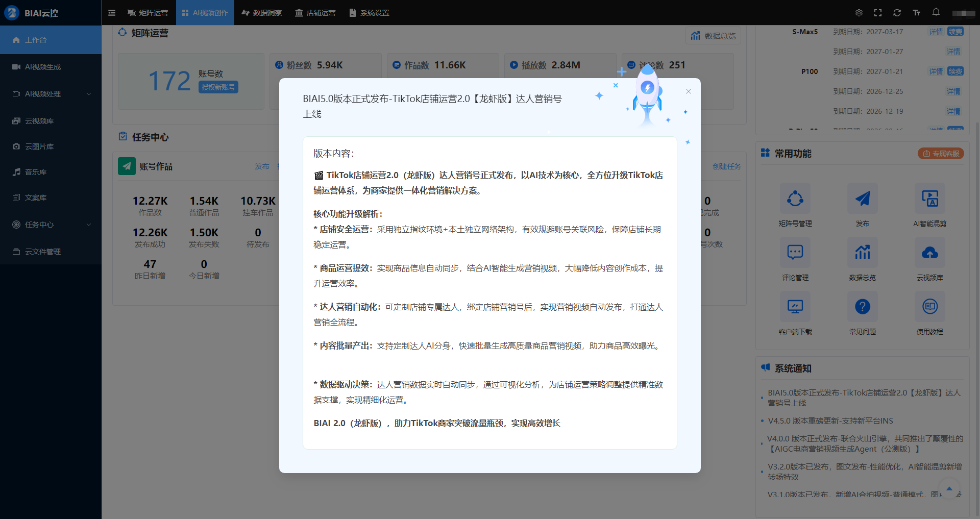980x519 pixels.
Task: Open the 数据洞察 top menu
Action: coord(262,13)
